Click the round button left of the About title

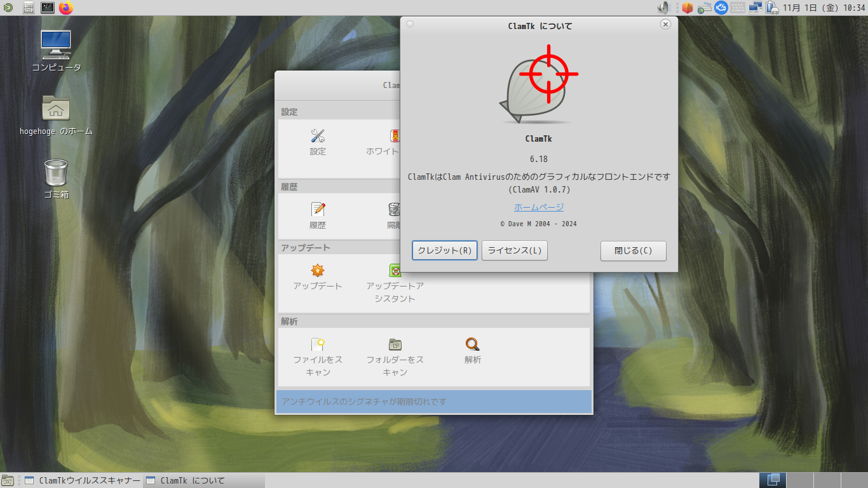coord(410,24)
